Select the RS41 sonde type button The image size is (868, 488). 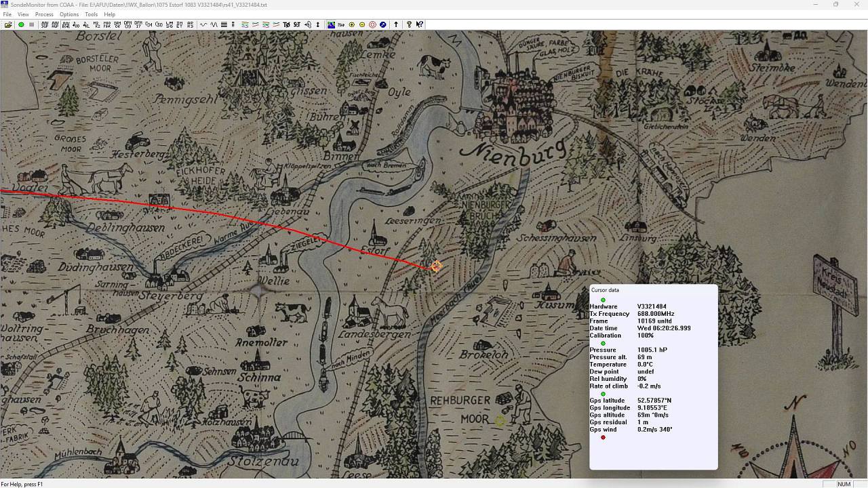66,24
